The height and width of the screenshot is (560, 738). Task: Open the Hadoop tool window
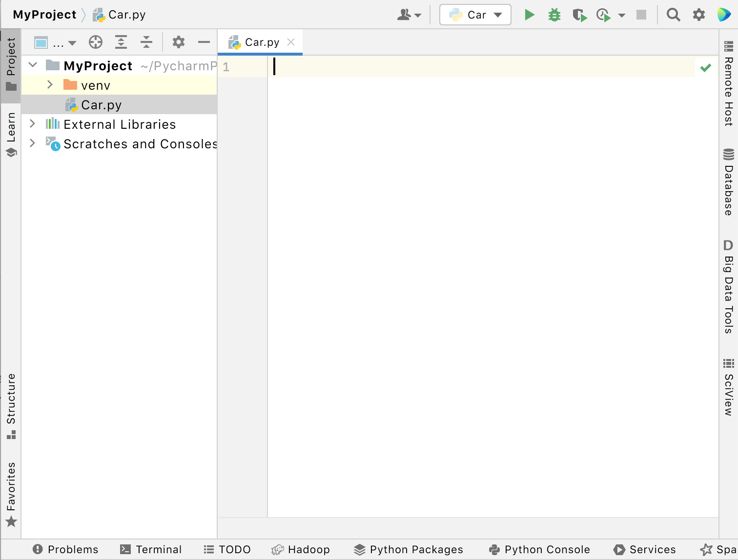tap(301, 549)
